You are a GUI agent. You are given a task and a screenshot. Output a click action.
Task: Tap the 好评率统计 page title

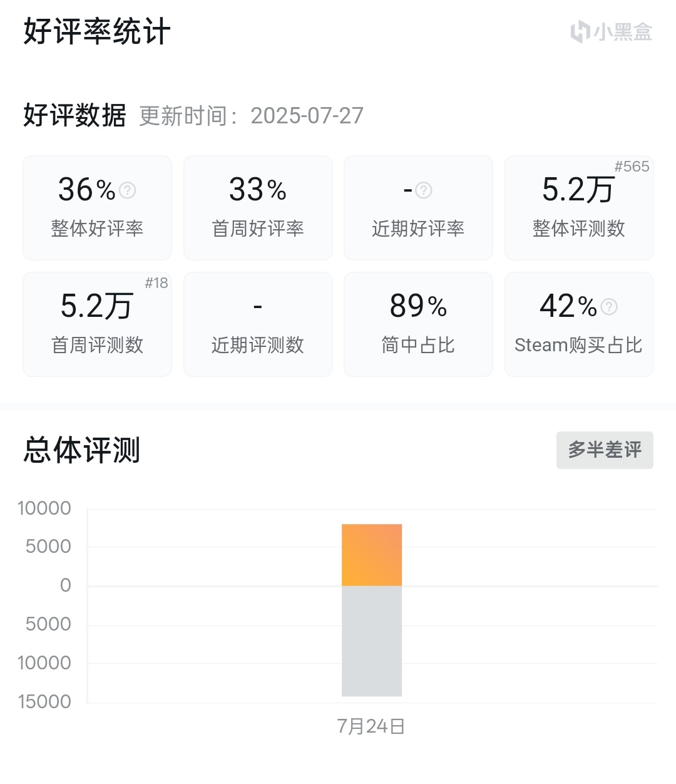[97, 32]
